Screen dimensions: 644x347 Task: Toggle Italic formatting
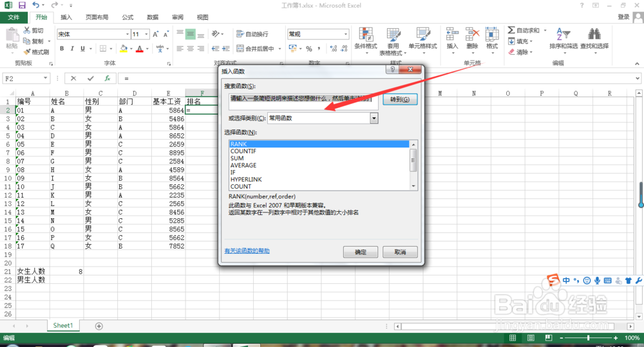[x=72, y=48]
